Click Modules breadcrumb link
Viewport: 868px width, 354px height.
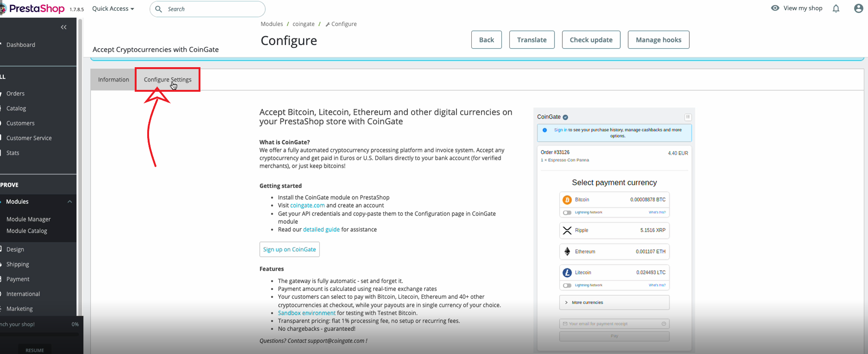[x=272, y=24]
